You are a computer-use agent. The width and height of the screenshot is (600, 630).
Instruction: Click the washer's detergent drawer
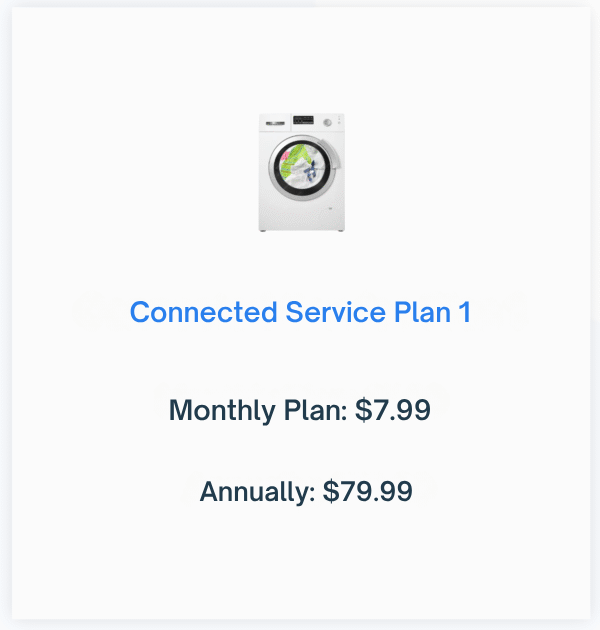click(275, 123)
